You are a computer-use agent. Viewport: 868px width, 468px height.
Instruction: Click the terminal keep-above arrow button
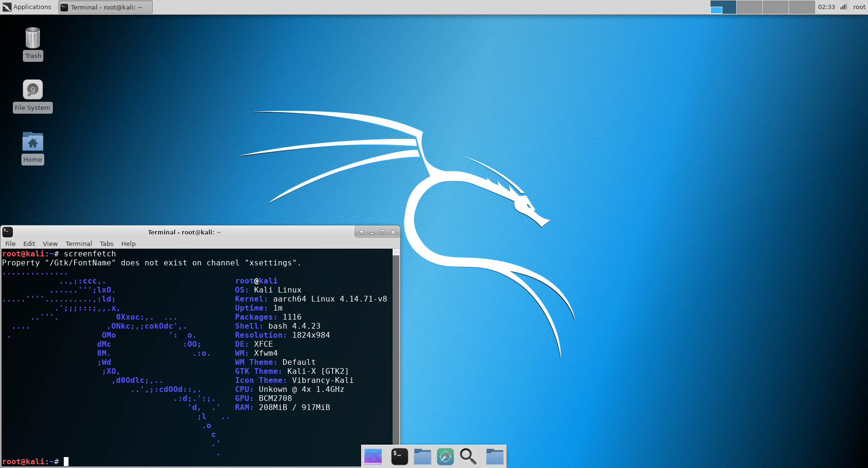362,232
